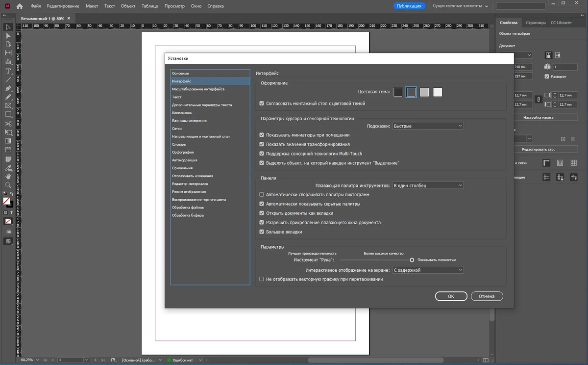588x365 pixels.
Task: Click 'Редактировать стр.' button
Action: (x=538, y=149)
